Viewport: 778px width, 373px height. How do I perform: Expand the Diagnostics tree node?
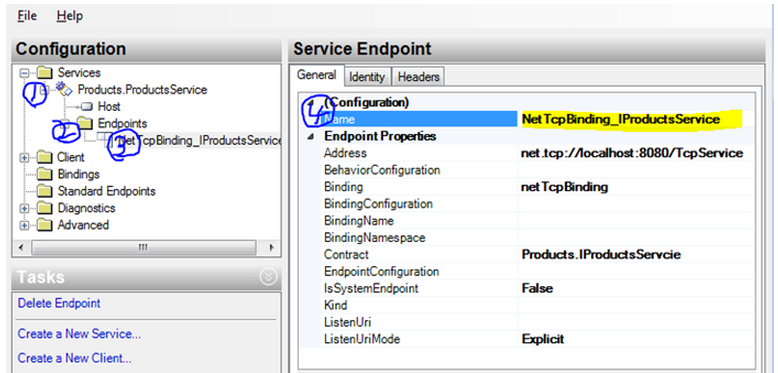24,208
